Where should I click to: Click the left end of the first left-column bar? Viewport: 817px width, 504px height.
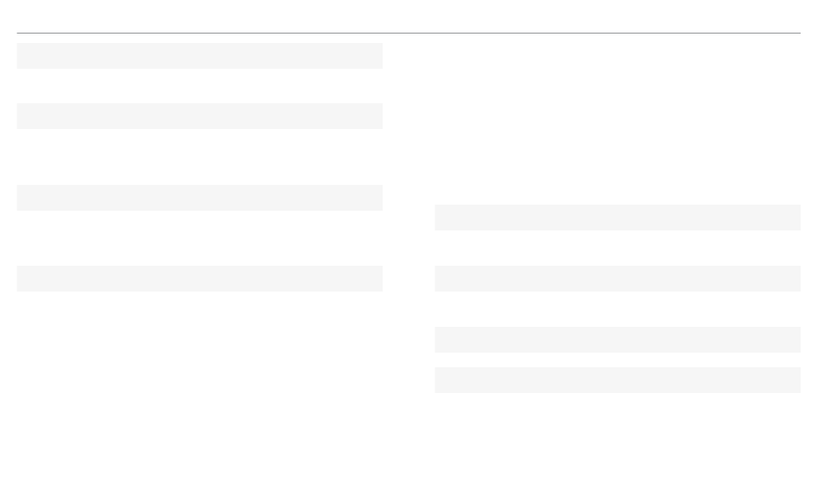21,56
